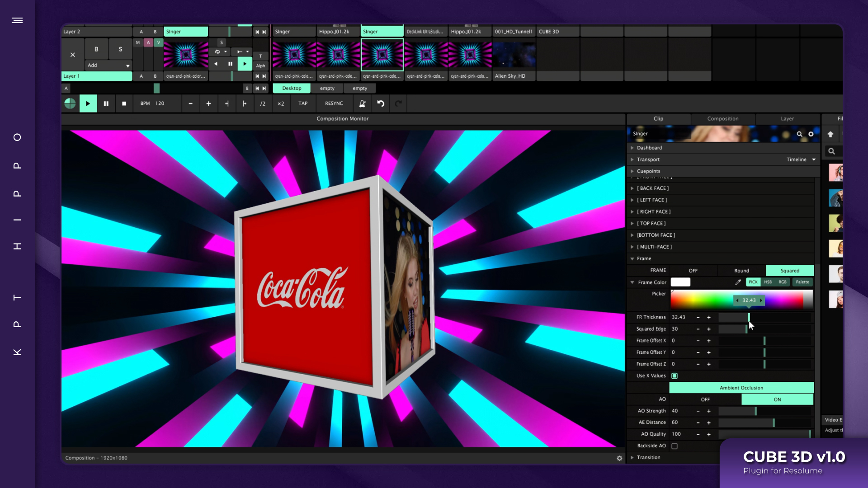Screen dimensions: 868x488
Task: Select the Hippo.J01.2k clip thumbnail in column two
Action: [x=339, y=55]
